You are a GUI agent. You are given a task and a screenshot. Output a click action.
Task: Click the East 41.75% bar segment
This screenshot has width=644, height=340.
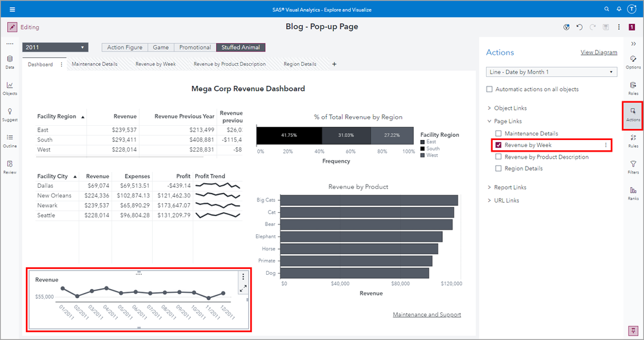click(x=289, y=135)
